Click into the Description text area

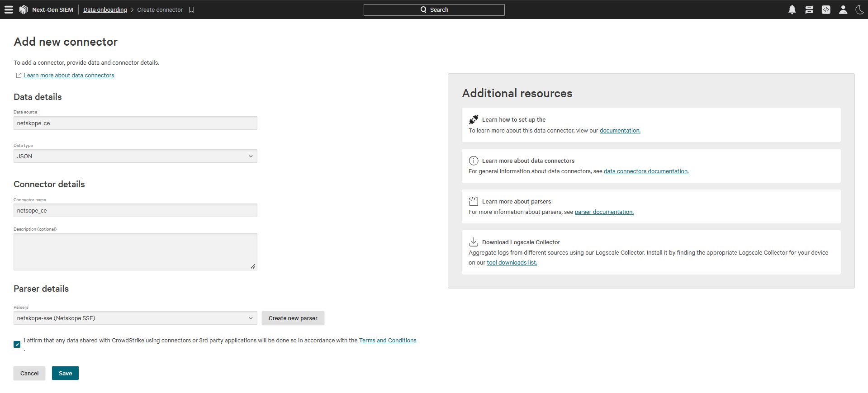click(x=135, y=252)
